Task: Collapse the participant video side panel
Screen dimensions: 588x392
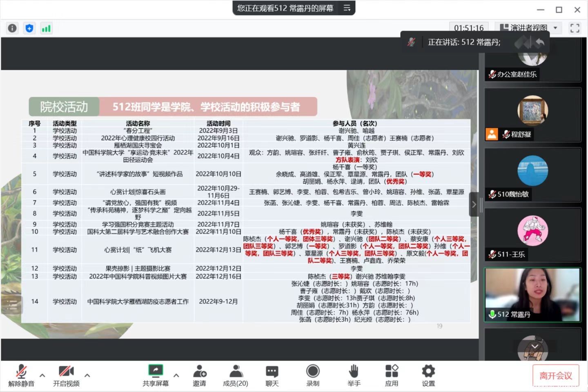Action: (x=474, y=204)
